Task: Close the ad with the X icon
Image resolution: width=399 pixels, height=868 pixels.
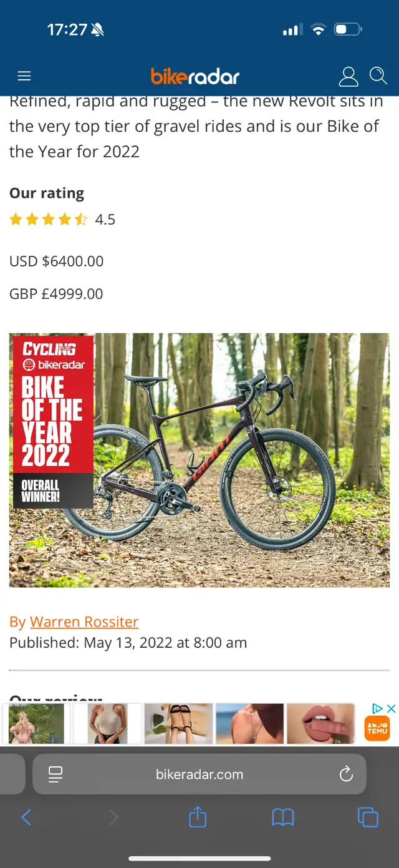Action: (391, 708)
